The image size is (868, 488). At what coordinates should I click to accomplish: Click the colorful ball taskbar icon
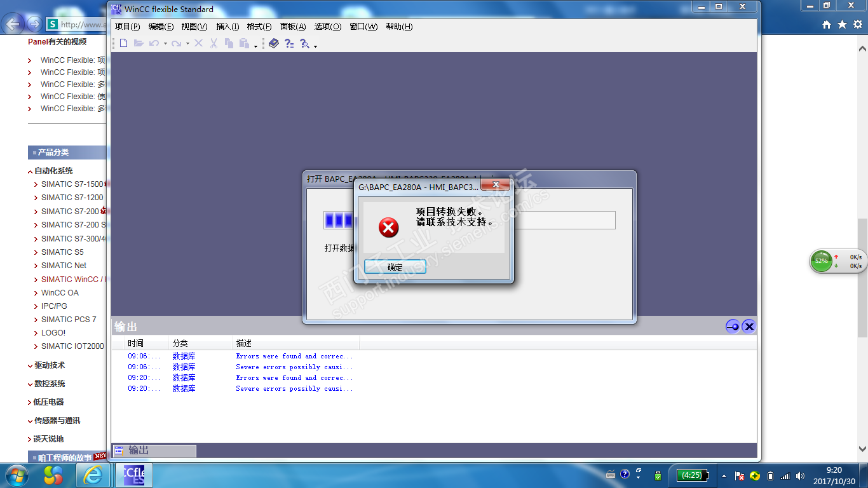point(53,475)
